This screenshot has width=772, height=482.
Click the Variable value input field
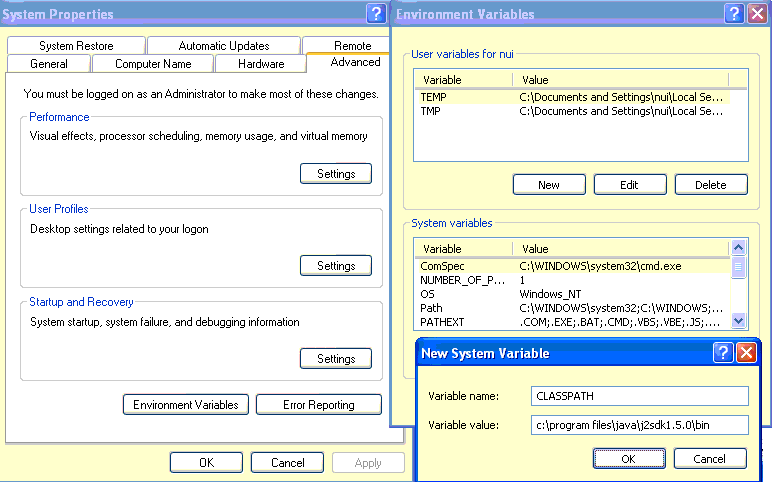[640, 425]
